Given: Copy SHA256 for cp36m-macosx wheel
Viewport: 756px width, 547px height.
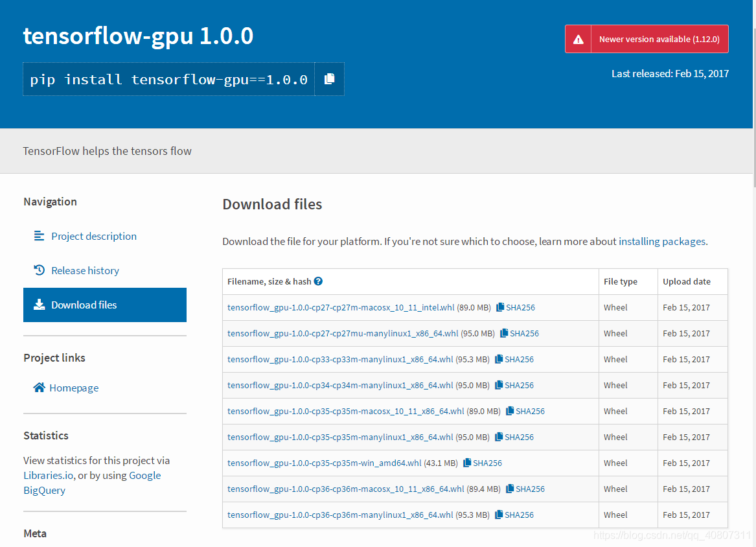Looking at the screenshot, I should pyautogui.click(x=525, y=489).
